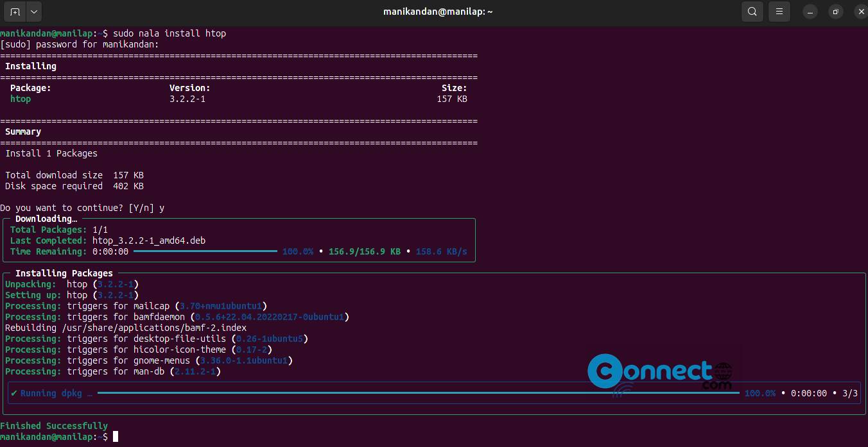868x447 pixels.
Task: Open the terminal search icon
Action: coord(752,12)
